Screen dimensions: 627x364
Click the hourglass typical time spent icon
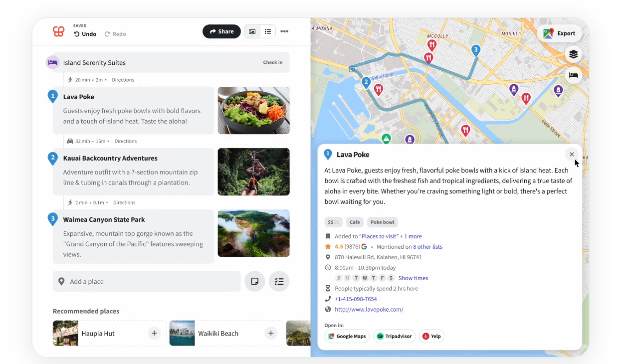point(328,289)
